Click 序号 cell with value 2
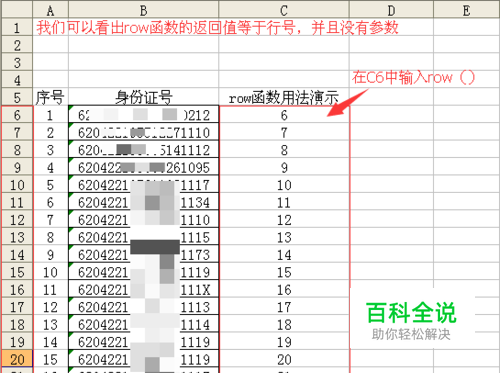This screenshot has width=500, height=373. (50, 132)
